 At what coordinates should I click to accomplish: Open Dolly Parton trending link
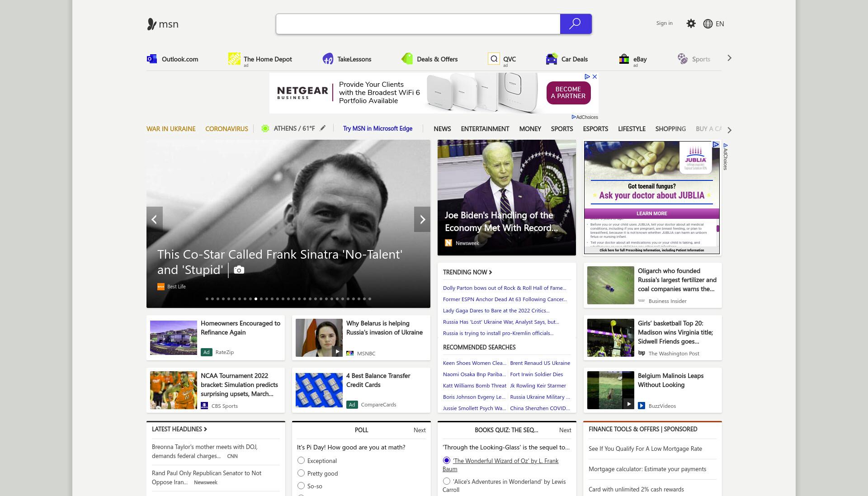point(505,288)
